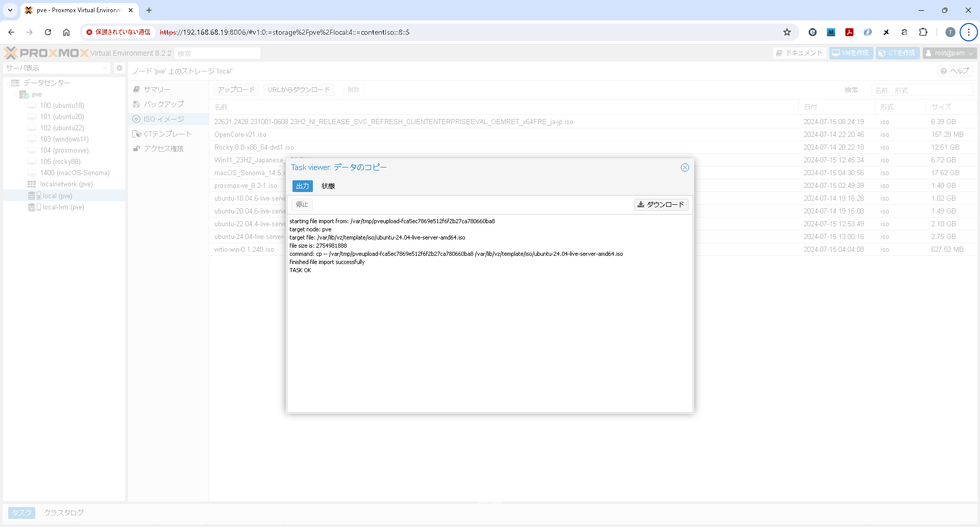Select the pve node in the tree
Viewport: 980px width, 527px height.
coord(37,94)
